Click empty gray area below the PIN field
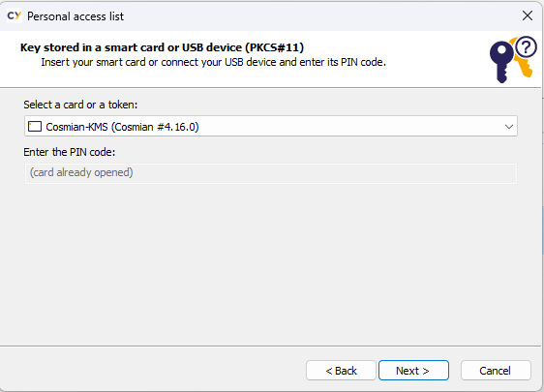 click(x=271, y=263)
